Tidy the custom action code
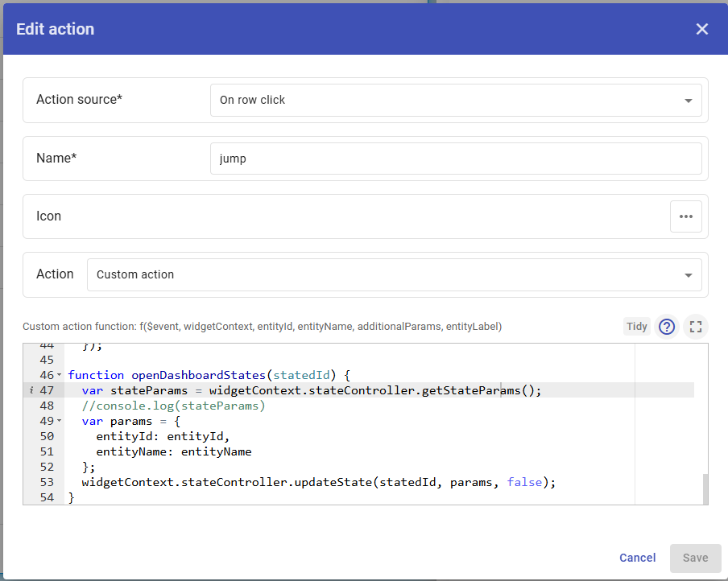This screenshot has width=728, height=581. pos(636,327)
